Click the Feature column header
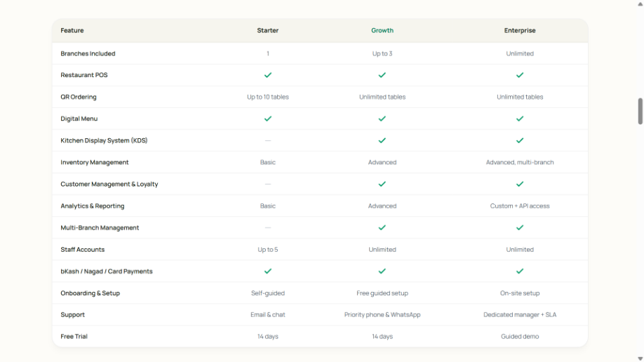The width and height of the screenshot is (644, 362). (72, 30)
